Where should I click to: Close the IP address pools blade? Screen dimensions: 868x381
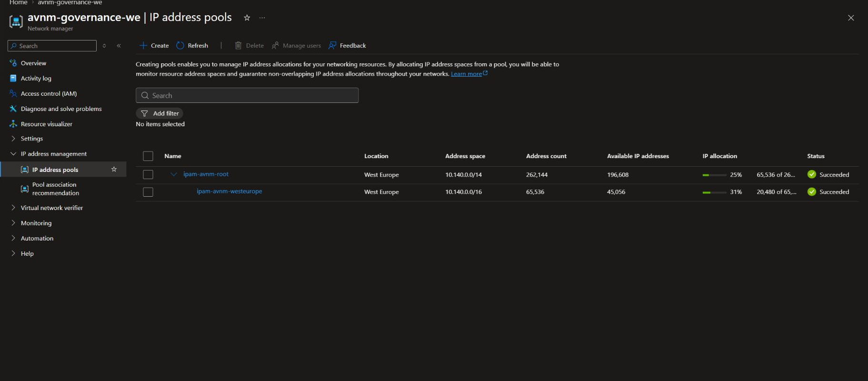[851, 18]
